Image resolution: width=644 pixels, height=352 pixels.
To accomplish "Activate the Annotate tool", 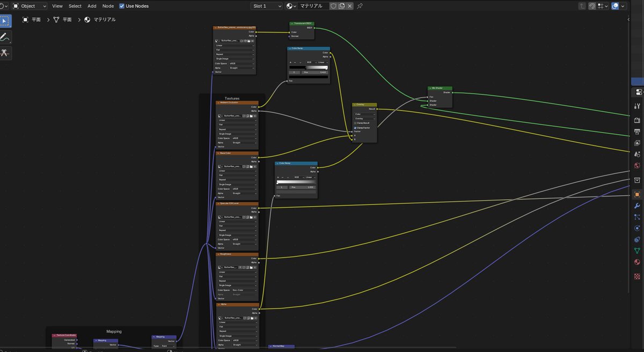I will [5, 38].
